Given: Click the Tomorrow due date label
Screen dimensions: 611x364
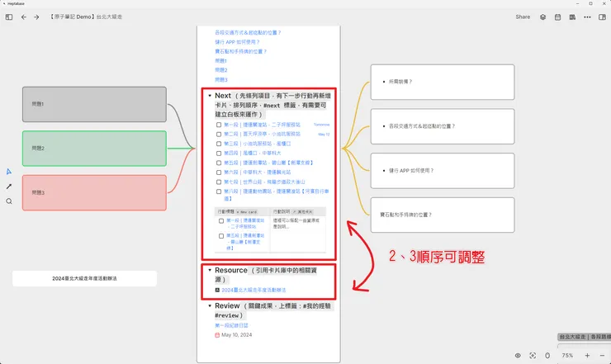Looking at the screenshot, I should [x=321, y=125].
